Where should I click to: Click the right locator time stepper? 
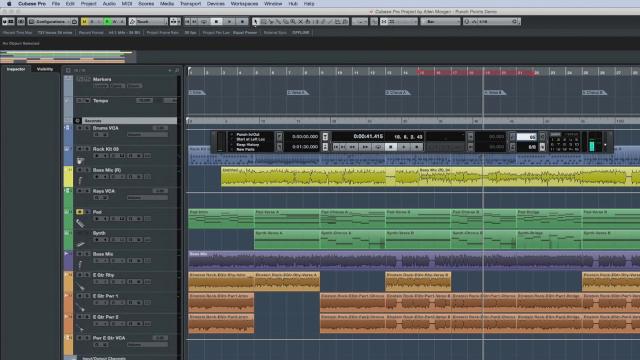tap(325, 147)
